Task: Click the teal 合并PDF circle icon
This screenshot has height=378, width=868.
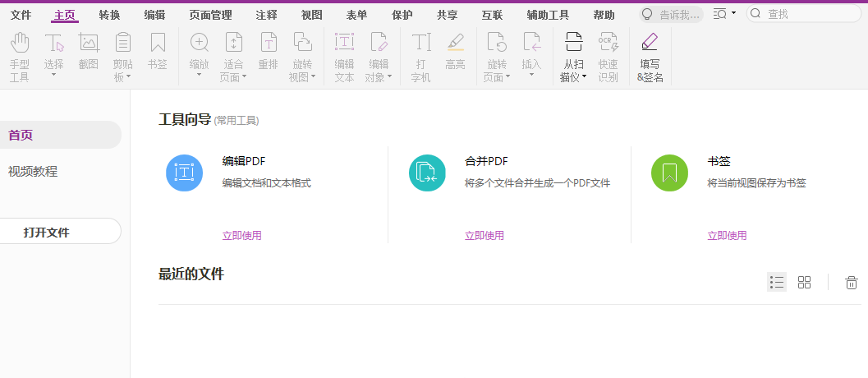Action: click(427, 173)
